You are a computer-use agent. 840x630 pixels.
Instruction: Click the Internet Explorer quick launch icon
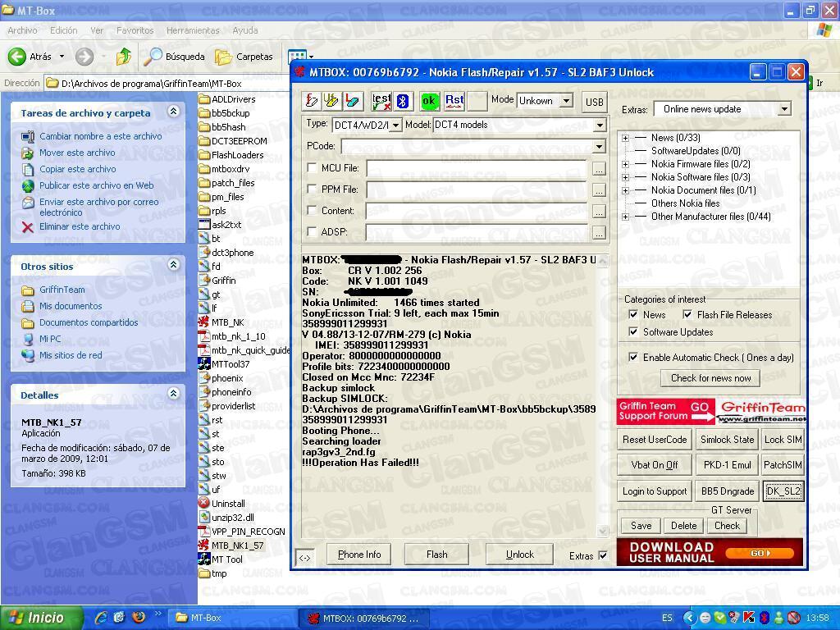click(x=101, y=617)
